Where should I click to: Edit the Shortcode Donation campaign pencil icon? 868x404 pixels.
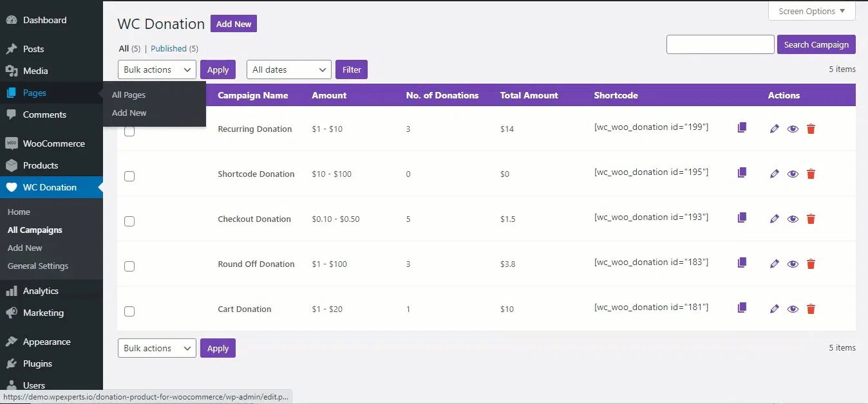coord(775,174)
